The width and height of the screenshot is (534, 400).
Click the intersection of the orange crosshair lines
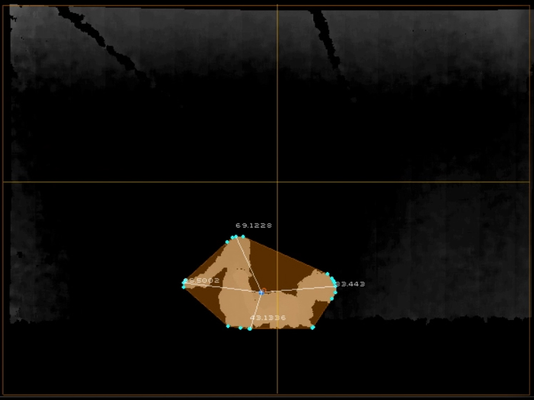277,182
